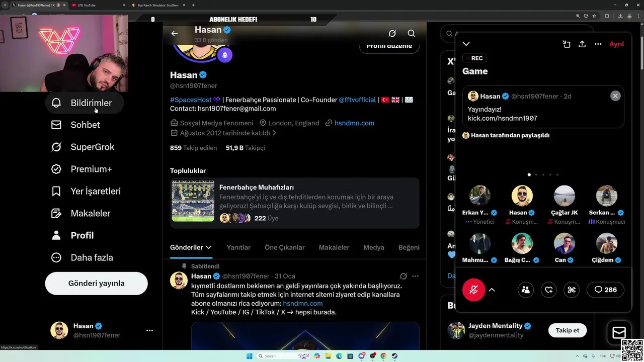Open Space more options three dots
This screenshot has height=362, width=644.
click(598, 44)
